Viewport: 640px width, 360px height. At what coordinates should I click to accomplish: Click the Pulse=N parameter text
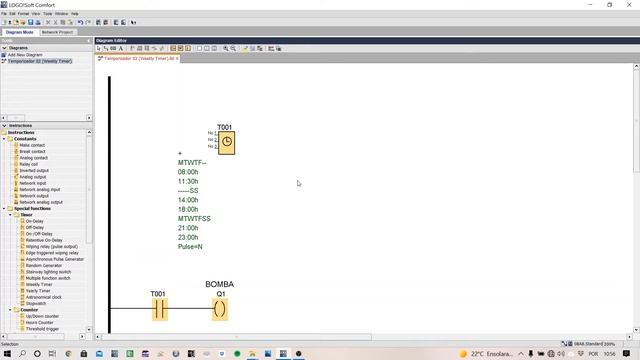190,247
